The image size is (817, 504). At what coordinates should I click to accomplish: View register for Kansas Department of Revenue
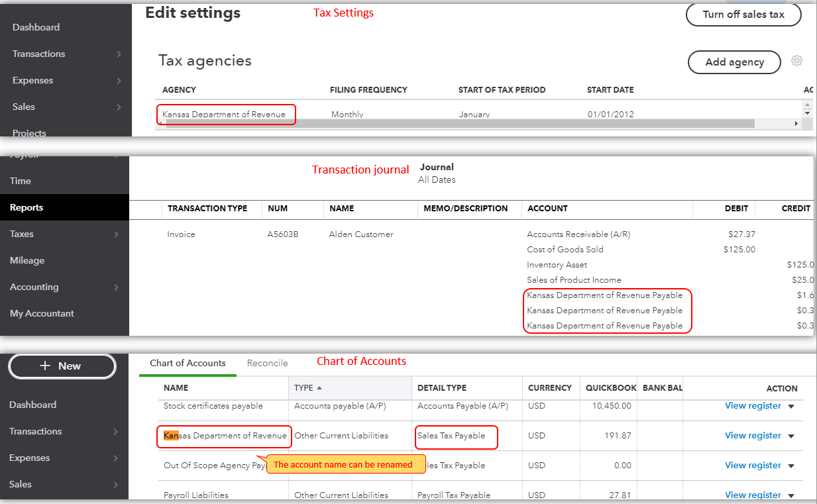pos(753,435)
